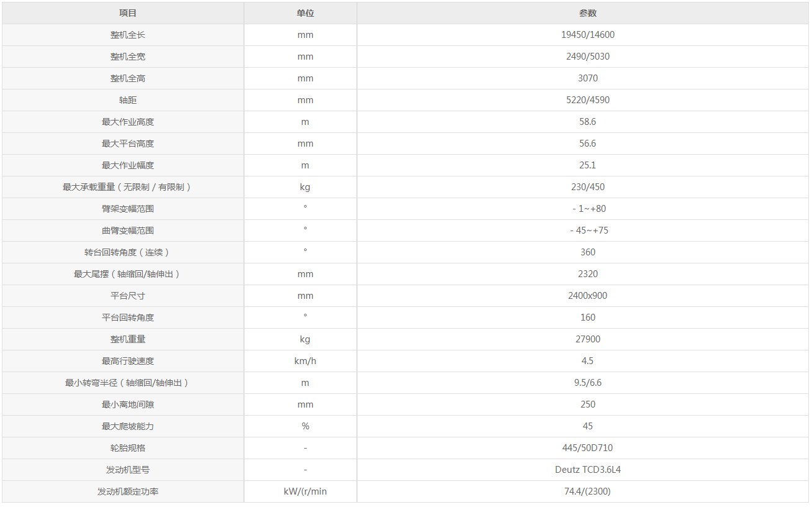Click the 项目 column header

pyautogui.click(x=128, y=13)
